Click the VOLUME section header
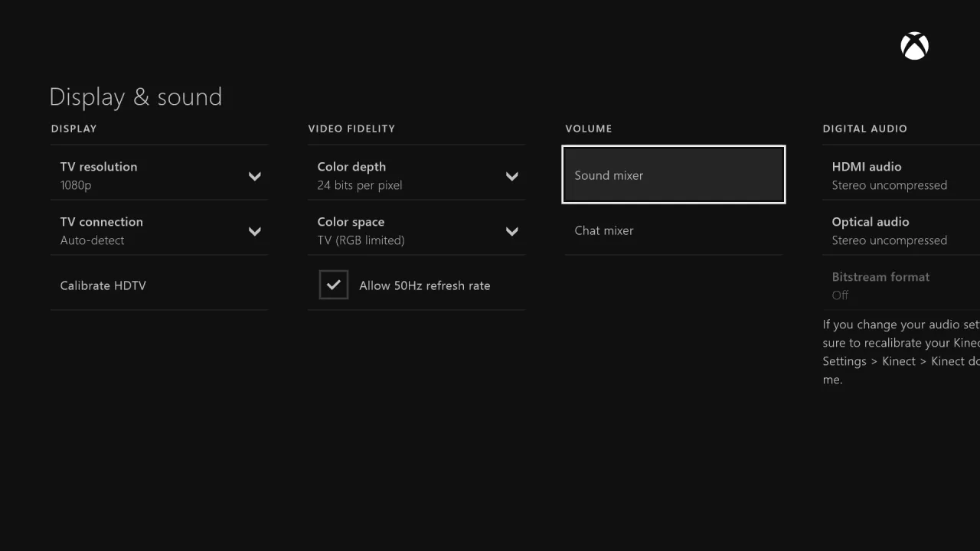 click(x=589, y=129)
